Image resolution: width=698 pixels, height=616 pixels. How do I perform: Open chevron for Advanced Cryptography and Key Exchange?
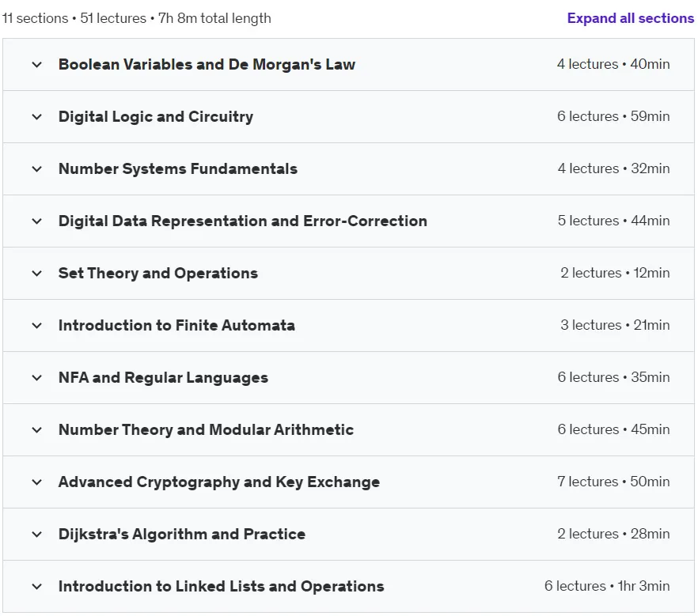click(x=37, y=482)
